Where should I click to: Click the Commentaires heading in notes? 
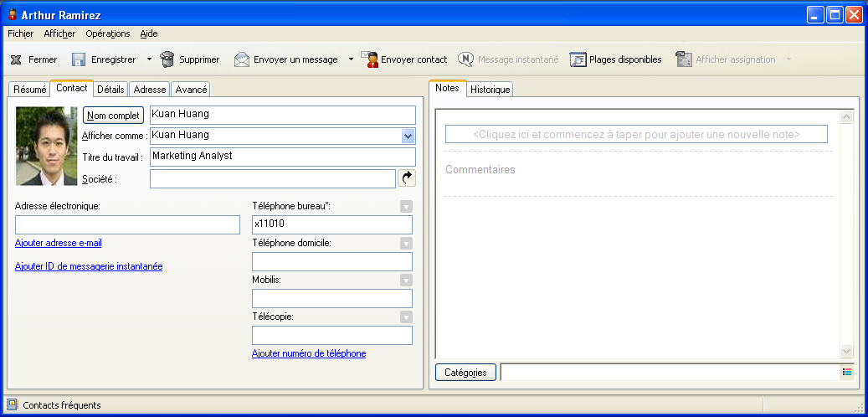tap(480, 169)
